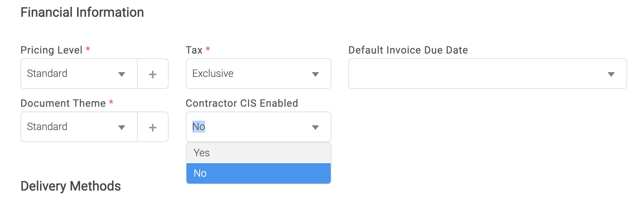Click the Delivery Methods section heading
The image size is (644, 204).
coord(71,186)
